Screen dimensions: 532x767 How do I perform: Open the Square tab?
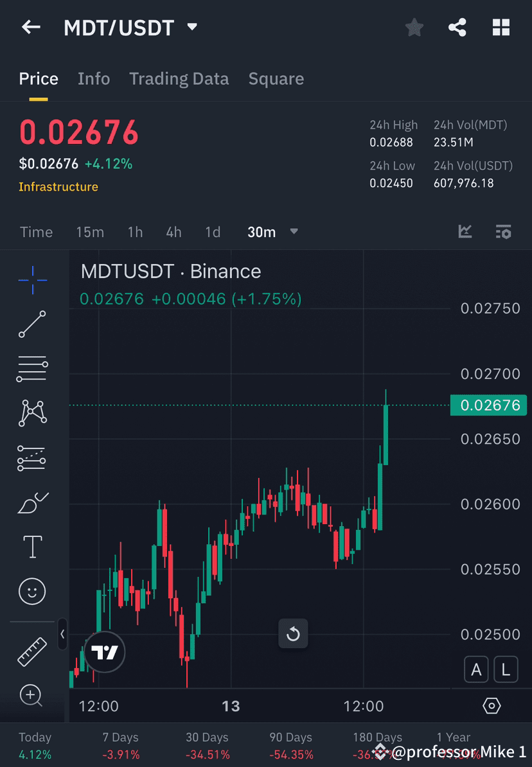276,78
